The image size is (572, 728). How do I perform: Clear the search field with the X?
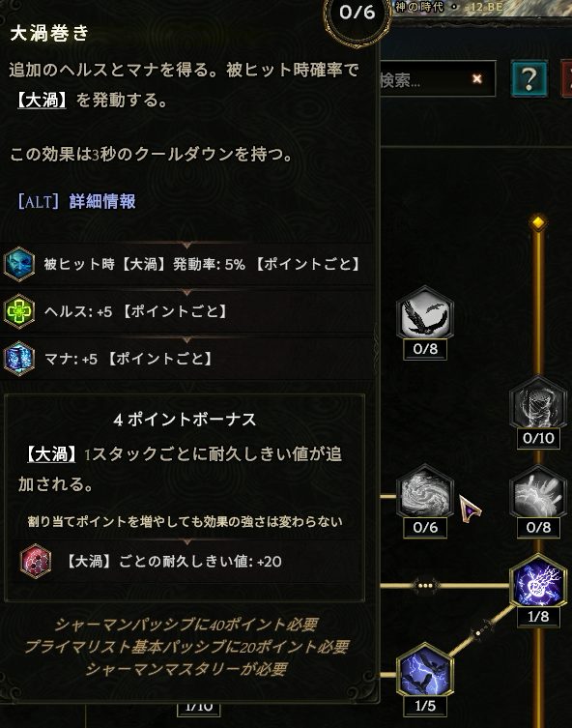[477, 79]
